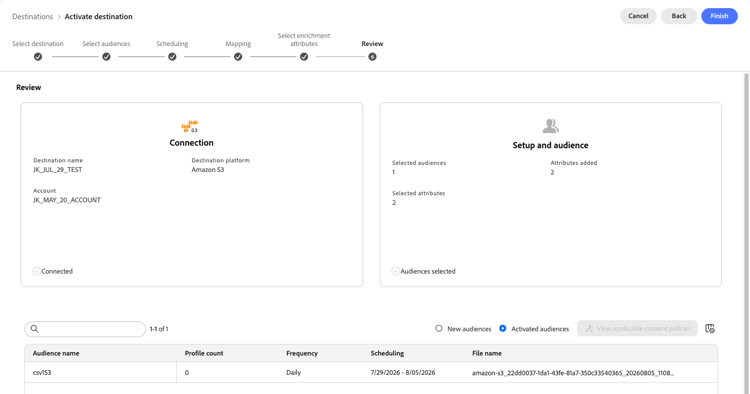Click the vertical page scrollbar
This screenshot has height=394, width=750.
[746, 233]
